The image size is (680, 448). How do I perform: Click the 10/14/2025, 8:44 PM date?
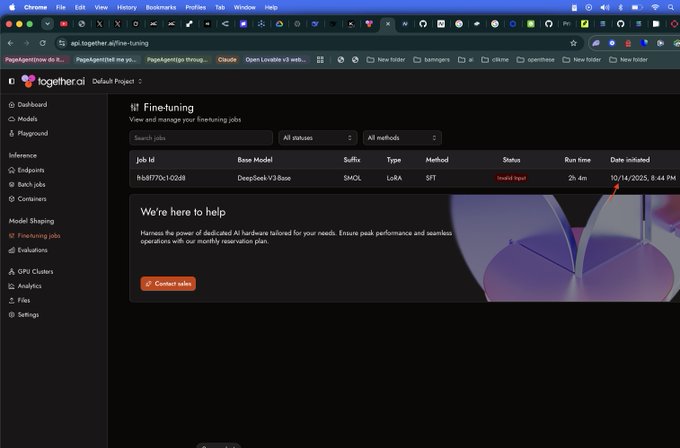[643, 178]
